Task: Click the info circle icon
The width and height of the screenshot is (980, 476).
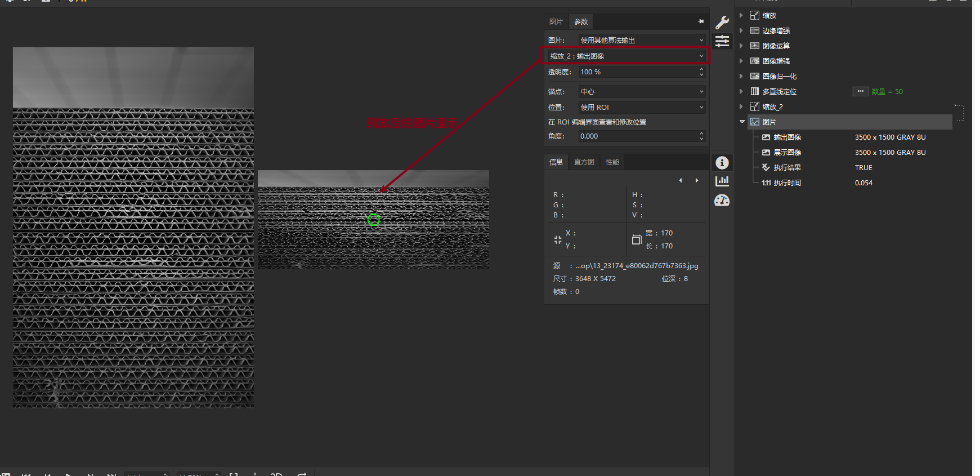Action: [722, 163]
